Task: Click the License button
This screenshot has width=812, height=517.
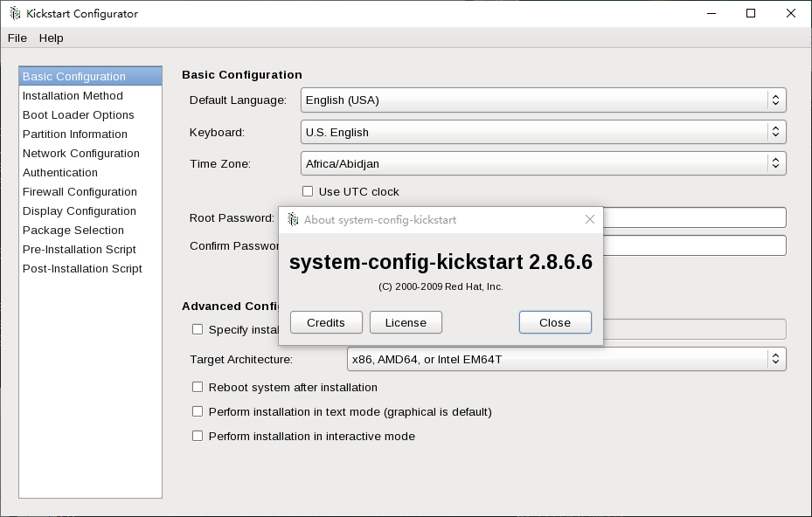Action: pyautogui.click(x=406, y=322)
